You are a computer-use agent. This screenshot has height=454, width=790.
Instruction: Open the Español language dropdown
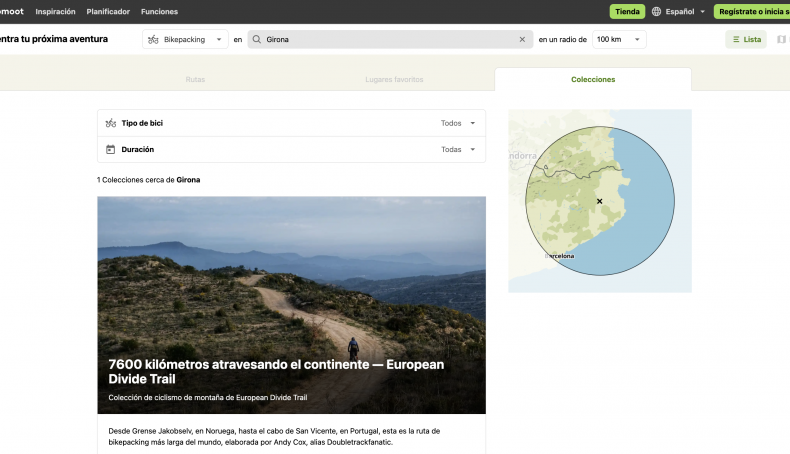[678, 12]
